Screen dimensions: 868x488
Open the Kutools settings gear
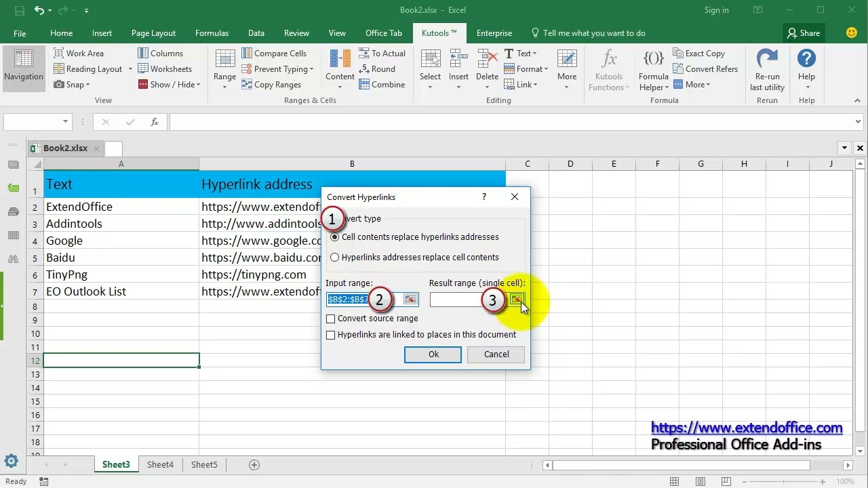click(11, 462)
